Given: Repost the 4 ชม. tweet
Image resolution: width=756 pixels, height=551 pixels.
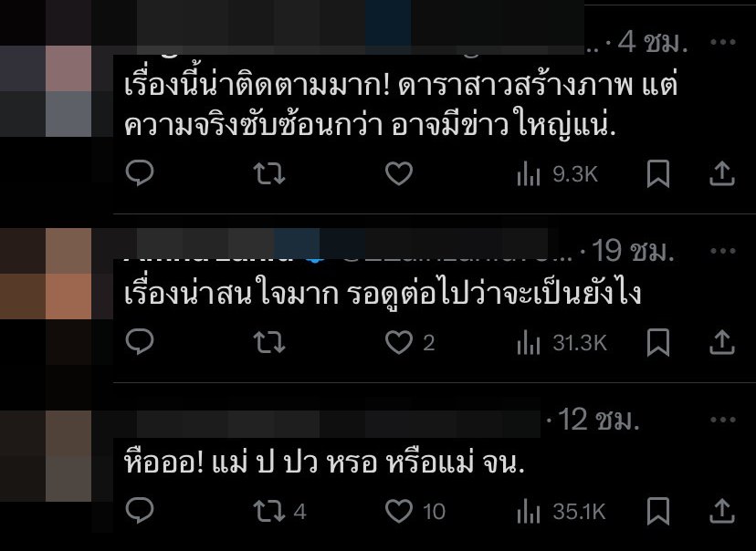Looking at the screenshot, I should point(269,173).
